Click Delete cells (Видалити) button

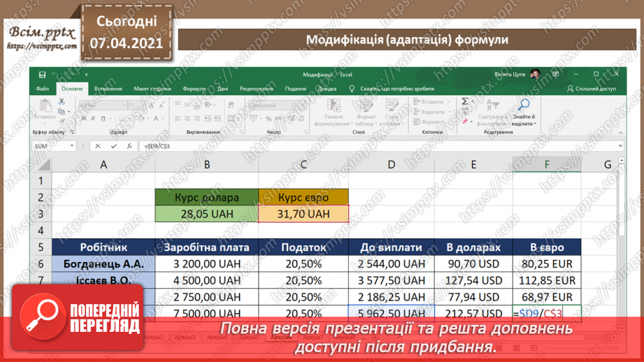coord(433,112)
